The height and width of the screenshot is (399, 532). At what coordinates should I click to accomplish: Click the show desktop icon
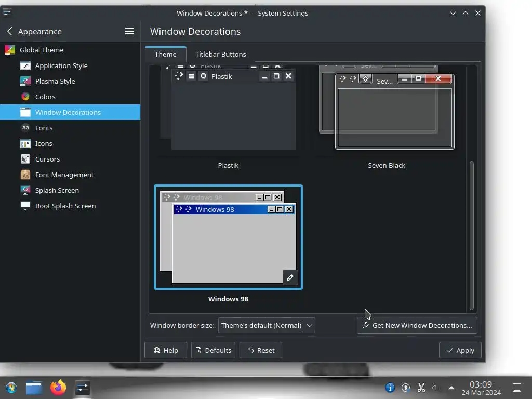click(x=517, y=388)
